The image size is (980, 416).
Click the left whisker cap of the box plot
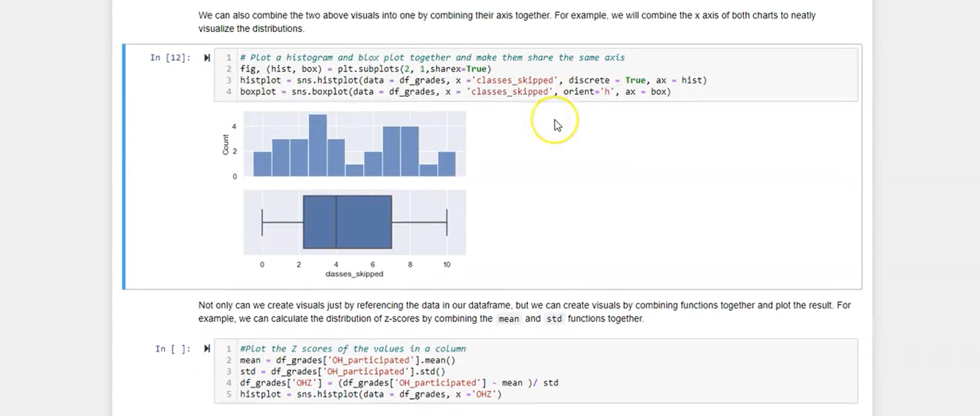[262, 222]
